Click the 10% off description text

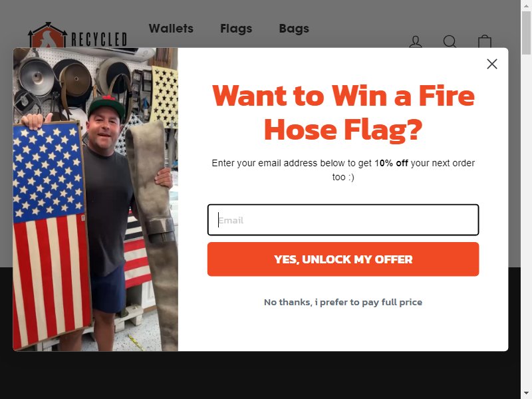[x=343, y=170]
